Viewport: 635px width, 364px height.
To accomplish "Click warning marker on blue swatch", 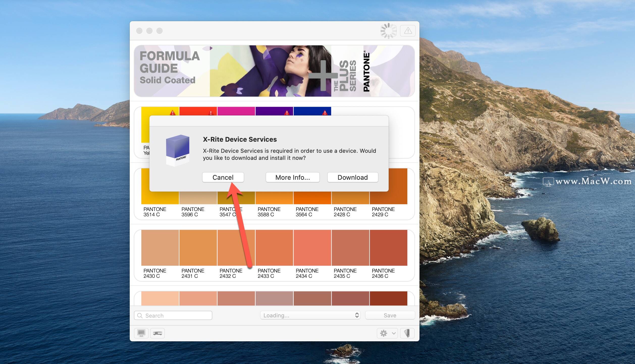I will tap(325, 113).
